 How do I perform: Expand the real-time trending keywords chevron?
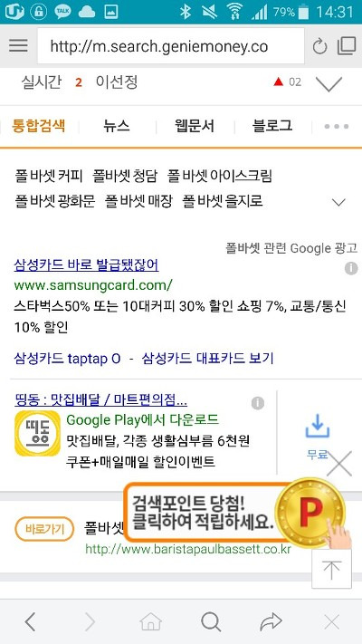pos(329,83)
